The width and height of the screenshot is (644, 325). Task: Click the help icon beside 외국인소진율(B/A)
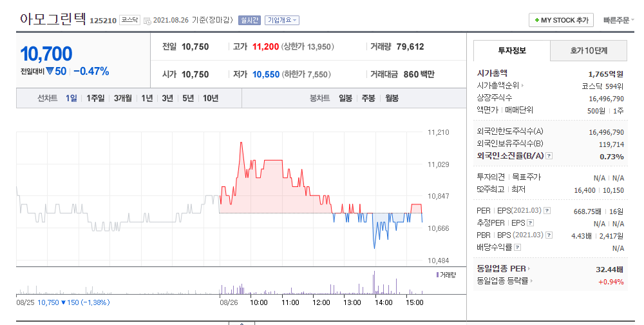tap(549, 156)
